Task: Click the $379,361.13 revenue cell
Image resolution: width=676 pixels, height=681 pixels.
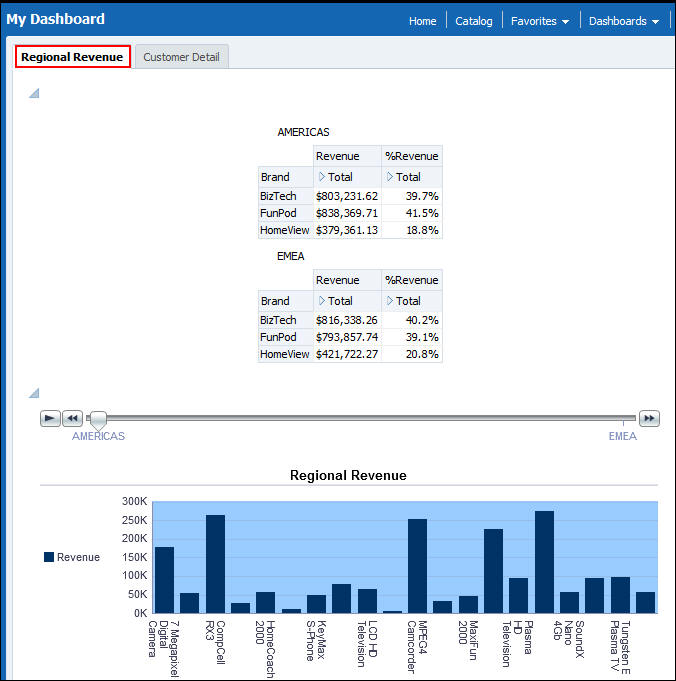Action: [x=347, y=230]
